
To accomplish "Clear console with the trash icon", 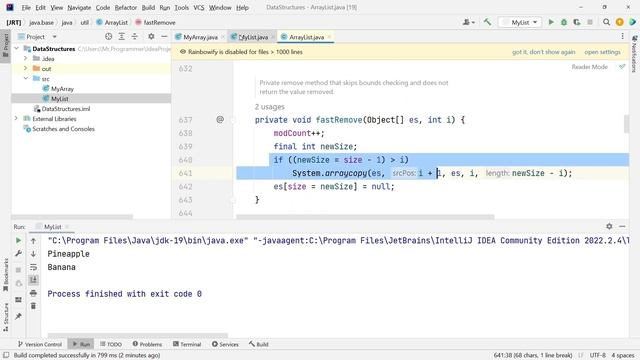I will coord(33,306).
